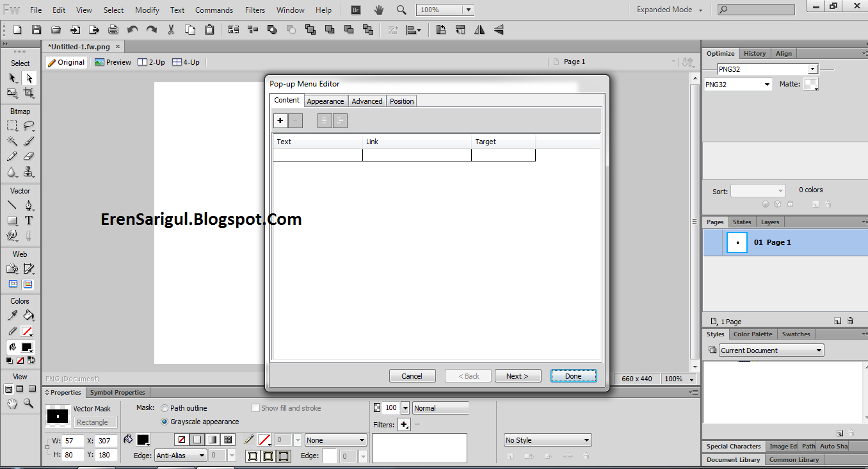868x469 pixels.
Task: Open the Commands menu
Action: (x=214, y=10)
